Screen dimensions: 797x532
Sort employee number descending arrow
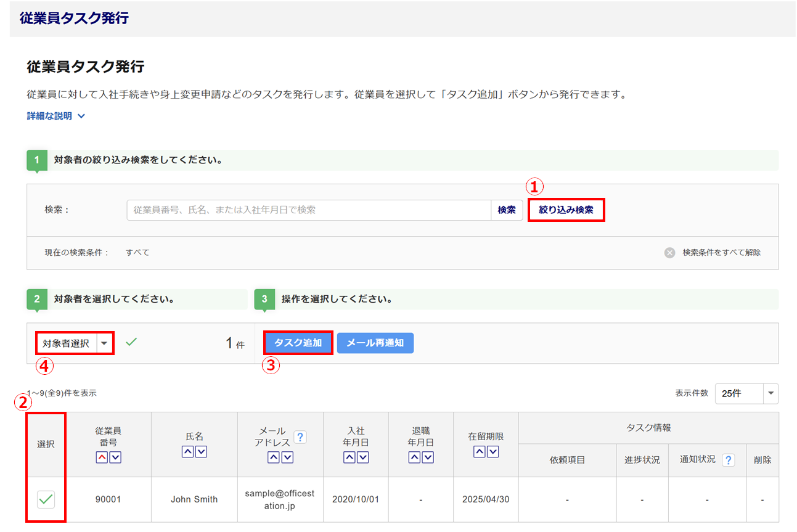[115, 457]
